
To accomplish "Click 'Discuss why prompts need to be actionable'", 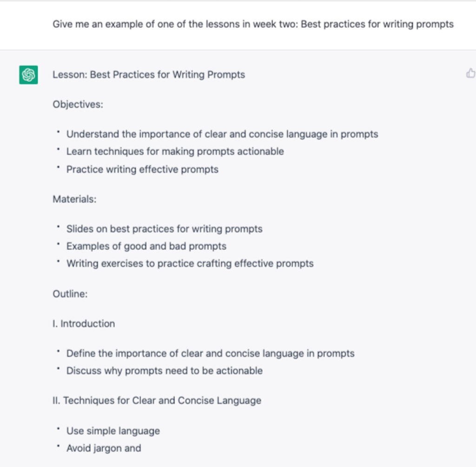I will pos(164,371).
